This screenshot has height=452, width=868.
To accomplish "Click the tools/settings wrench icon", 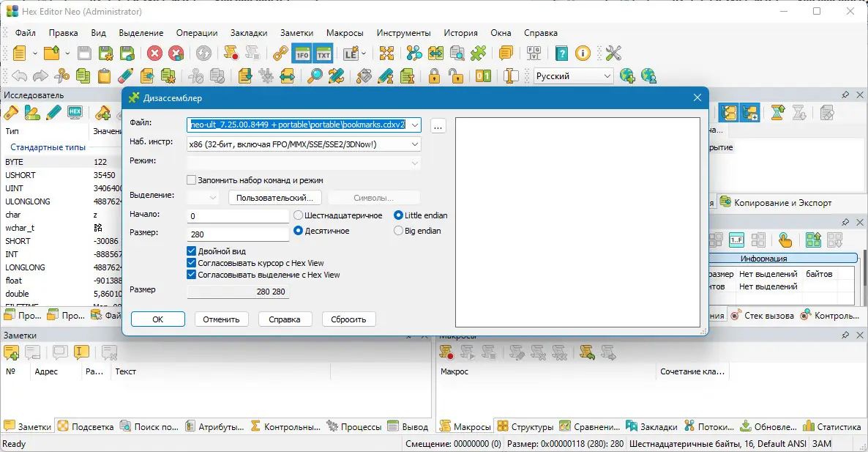I will pos(613,53).
